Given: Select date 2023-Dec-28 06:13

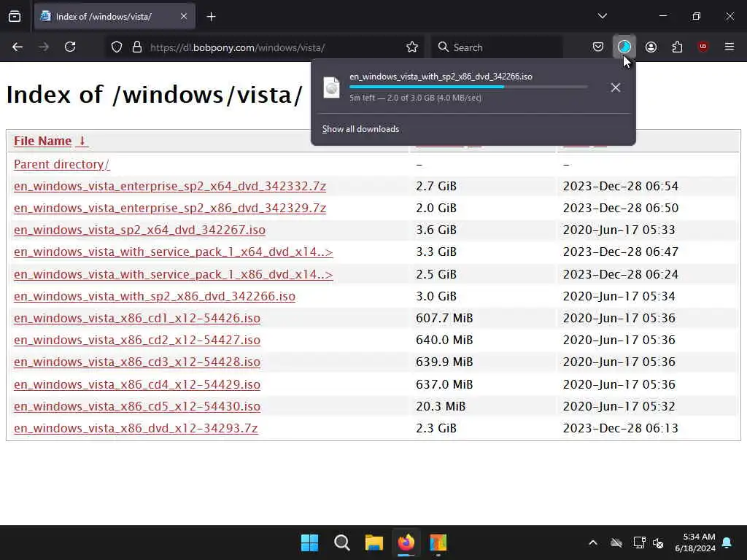Looking at the screenshot, I should coord(620,428).
